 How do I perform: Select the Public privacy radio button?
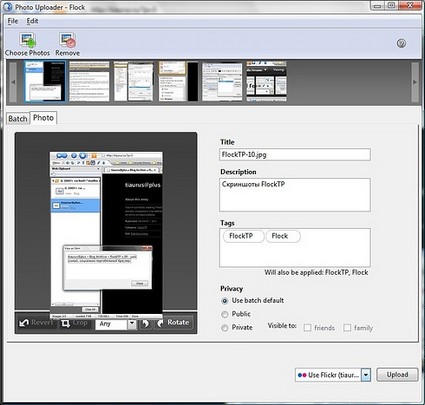225,314
